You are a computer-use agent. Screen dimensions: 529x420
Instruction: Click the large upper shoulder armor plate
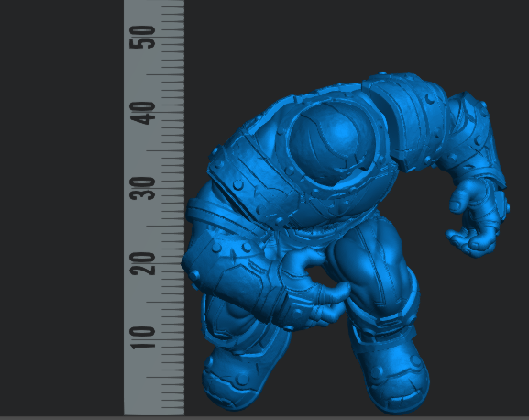tap(406, 120)
